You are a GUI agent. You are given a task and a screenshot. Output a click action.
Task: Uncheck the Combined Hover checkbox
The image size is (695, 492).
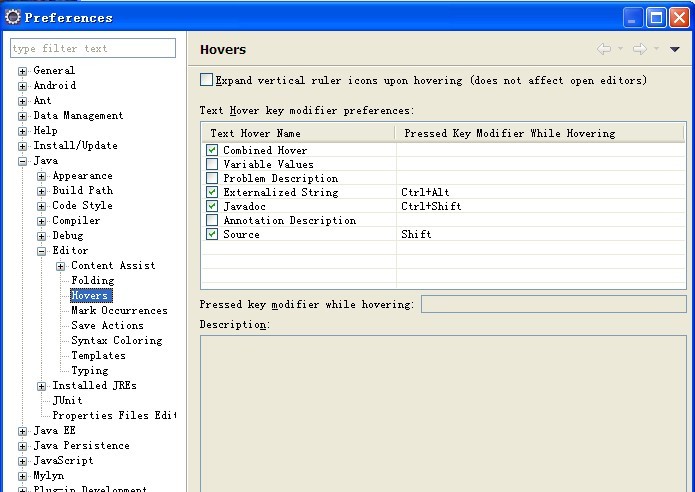[x=212, y=150]
